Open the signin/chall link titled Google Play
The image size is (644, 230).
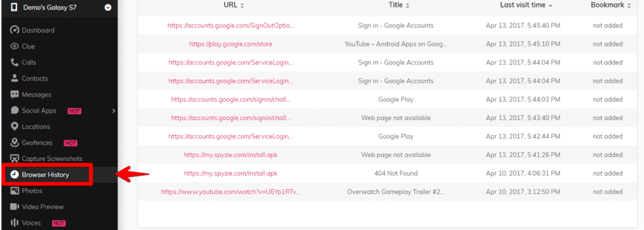(x=231, y=99)
